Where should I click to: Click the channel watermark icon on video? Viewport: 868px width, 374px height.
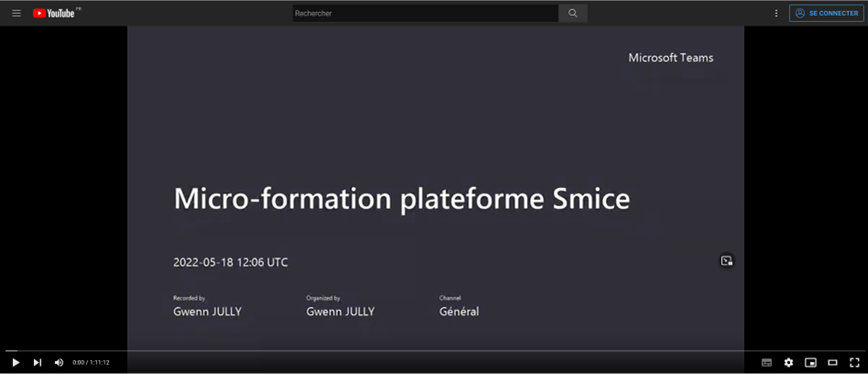[726, 261]
